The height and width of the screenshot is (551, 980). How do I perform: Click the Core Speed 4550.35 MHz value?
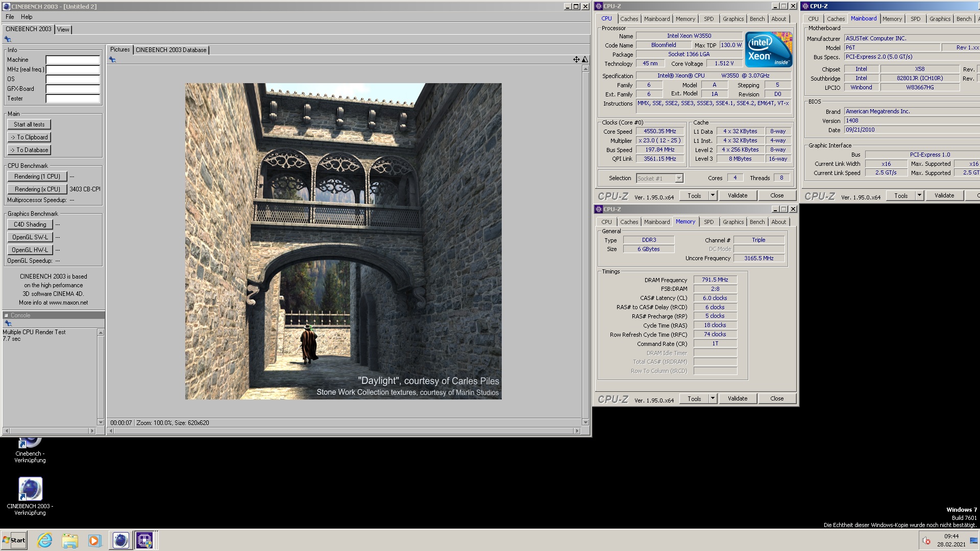tap(659, 132)
